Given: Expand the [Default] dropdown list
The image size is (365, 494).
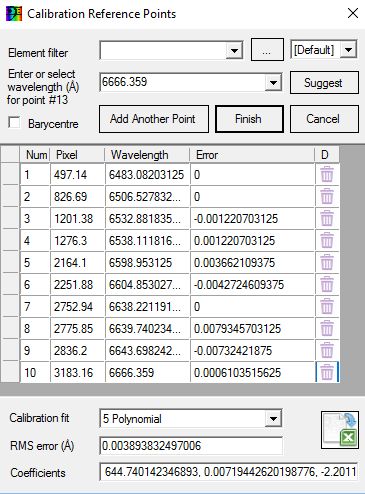Looking at the screenshot, I should [x=349, y=50].
